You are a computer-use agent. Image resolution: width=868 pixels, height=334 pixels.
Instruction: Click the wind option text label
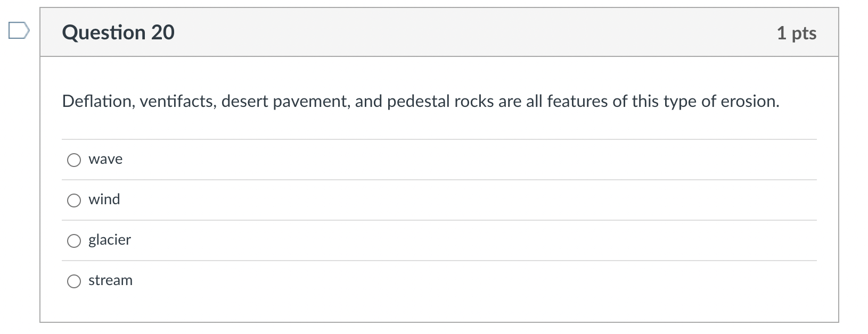click(x=104, y=199)
